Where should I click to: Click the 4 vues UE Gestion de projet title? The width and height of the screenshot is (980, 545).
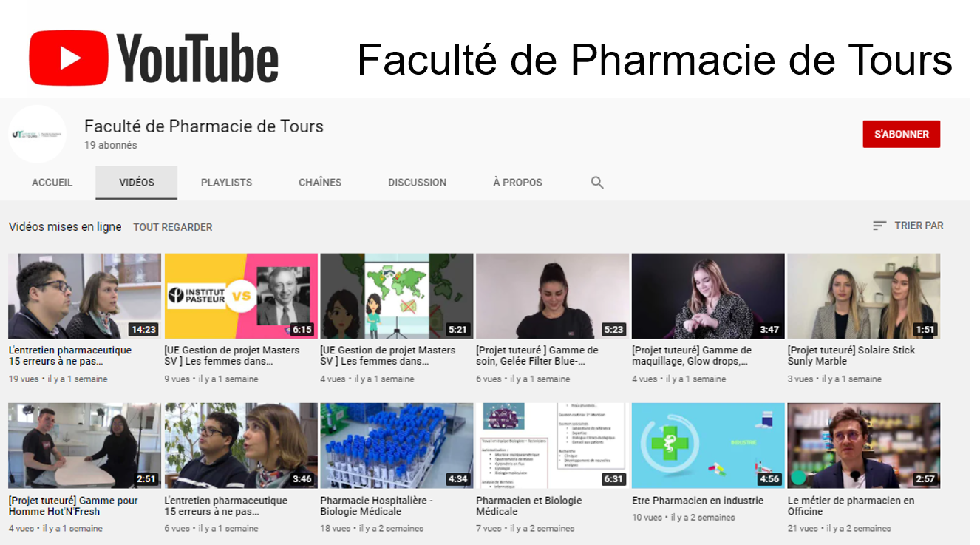pos(388,356)
